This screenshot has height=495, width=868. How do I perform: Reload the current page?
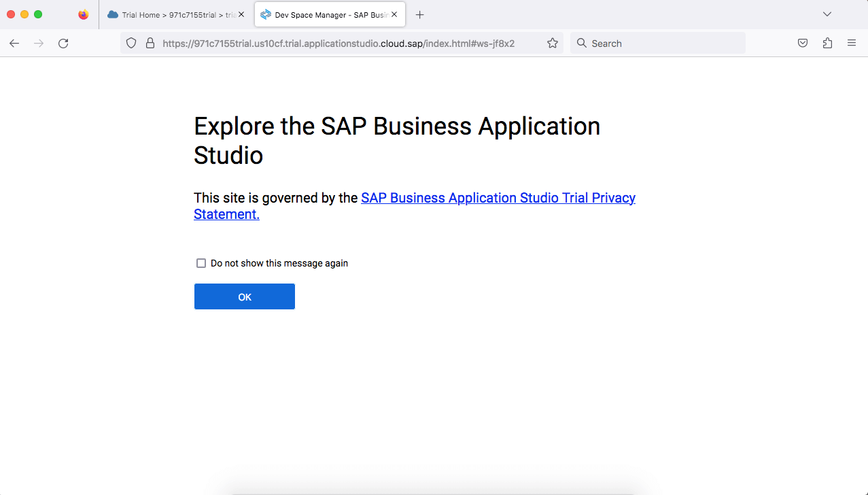(x=63, y=44)
